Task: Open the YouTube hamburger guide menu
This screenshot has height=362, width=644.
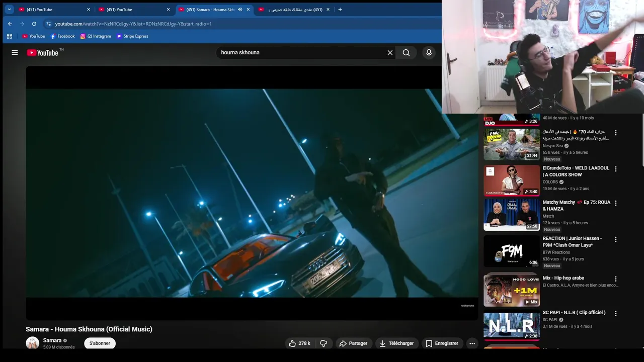Action: (15, 53)
